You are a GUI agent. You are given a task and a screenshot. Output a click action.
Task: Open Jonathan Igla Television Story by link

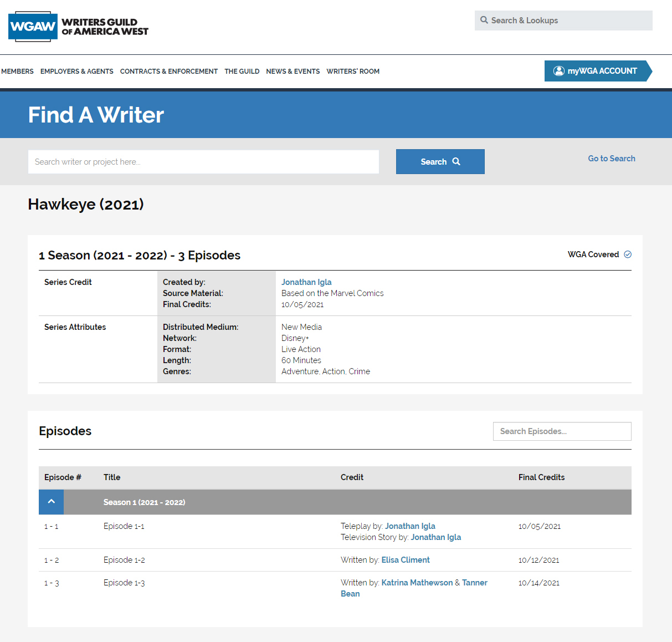point(436,537)
